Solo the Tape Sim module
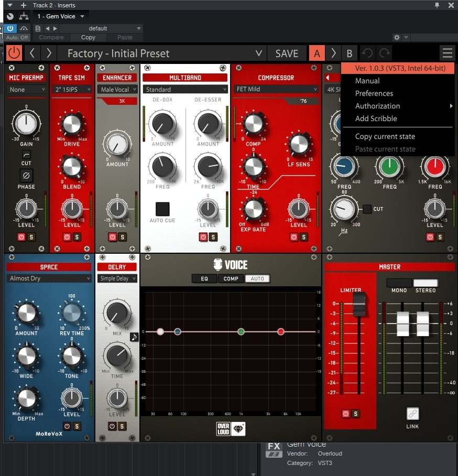Screen dimensions: 458x476 [x=77, y=237]
